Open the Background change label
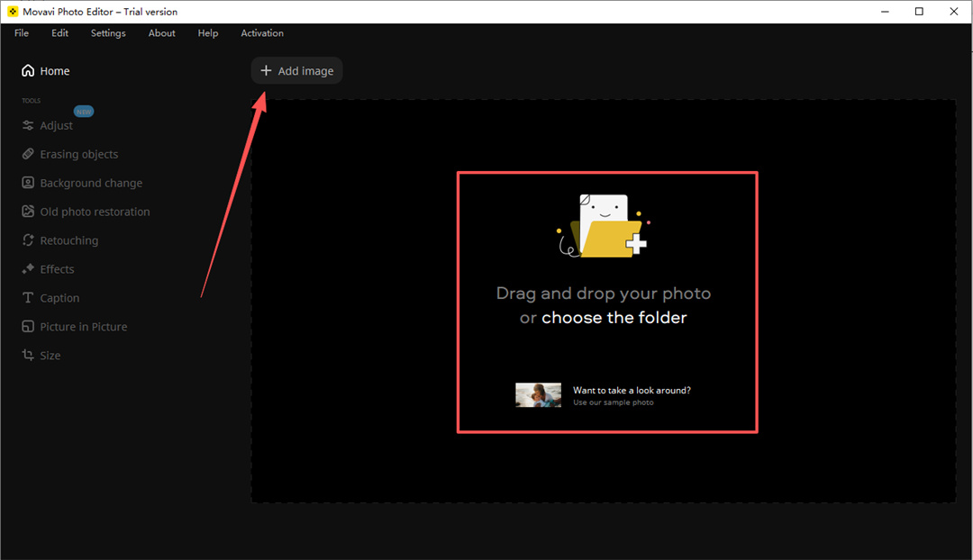Image resolution: width=973 pixels, height=560 pixels. pyautogui.click(x=91, y=183)
